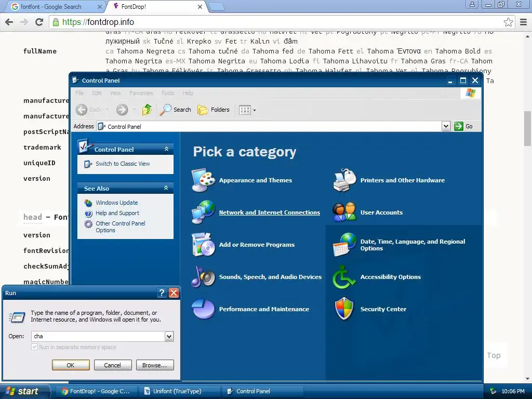
Task: Click the browser page vertical scrollbar thumb
Action: (x=528, y=128)
